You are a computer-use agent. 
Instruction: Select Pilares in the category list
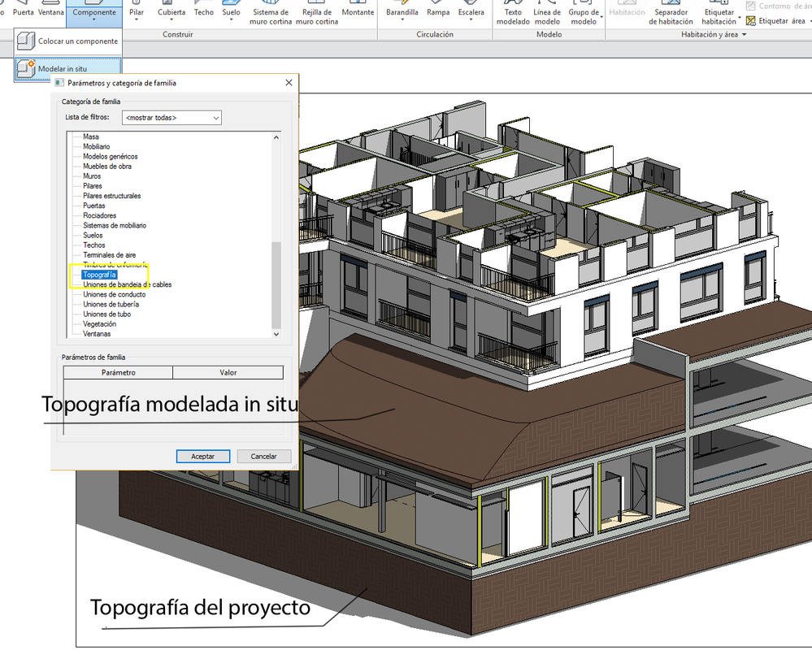[92, 186]
